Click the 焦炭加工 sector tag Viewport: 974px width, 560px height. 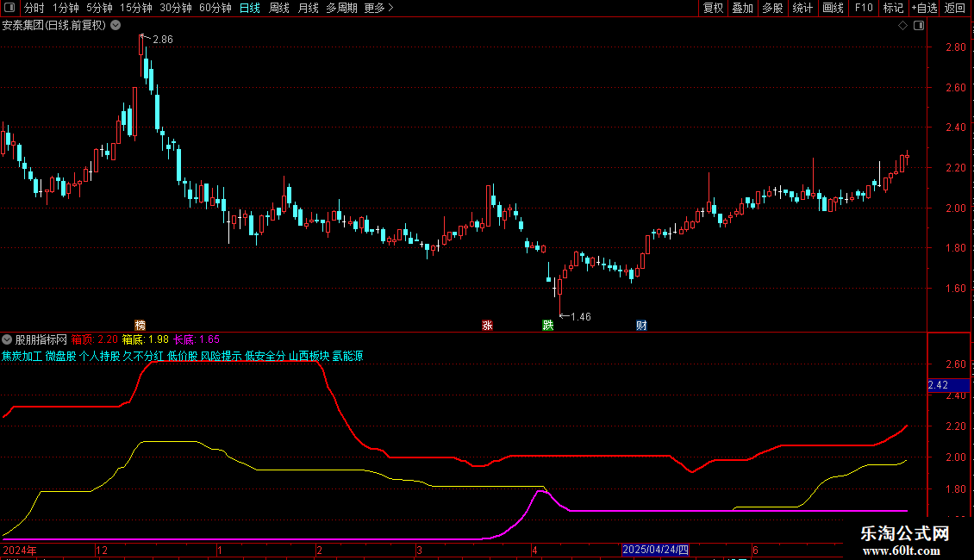pyautogui.click(x=22, y=357)
